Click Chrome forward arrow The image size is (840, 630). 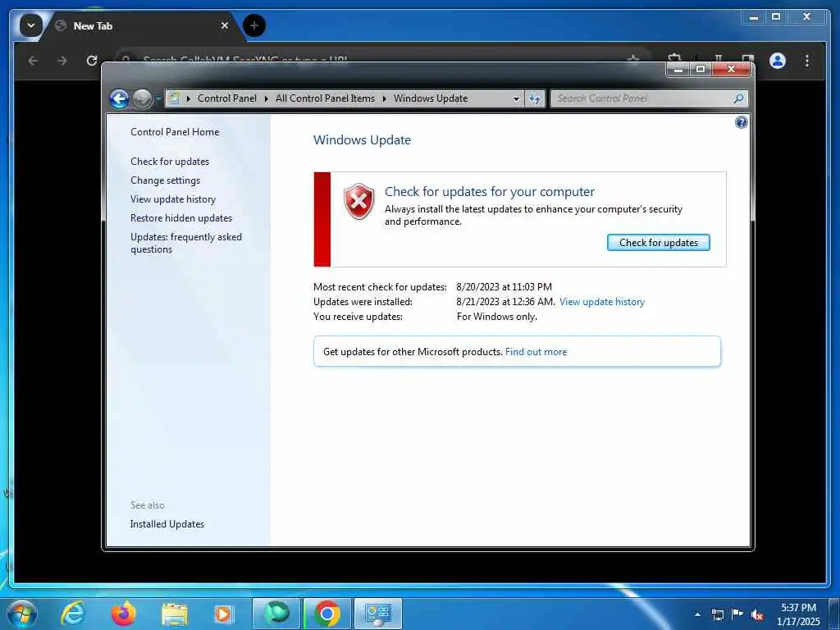pos(62,61)
